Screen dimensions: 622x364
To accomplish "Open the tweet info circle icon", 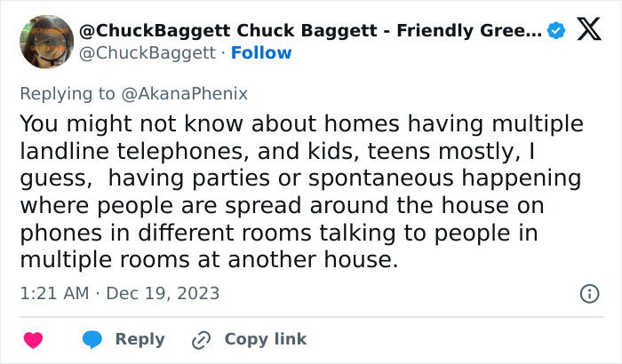I will pos(588,293).
